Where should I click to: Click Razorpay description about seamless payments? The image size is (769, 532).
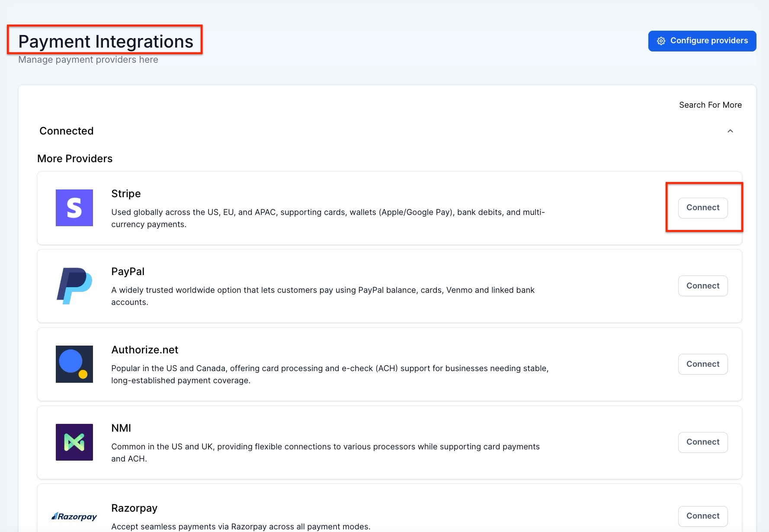pyautogui.click(x=240, y=527)
